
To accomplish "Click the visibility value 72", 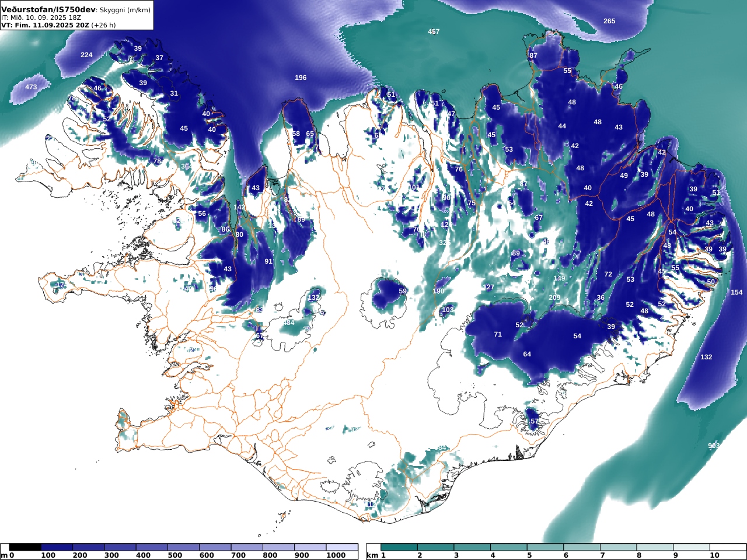I will pyautogui.click(x=608, y=274).
